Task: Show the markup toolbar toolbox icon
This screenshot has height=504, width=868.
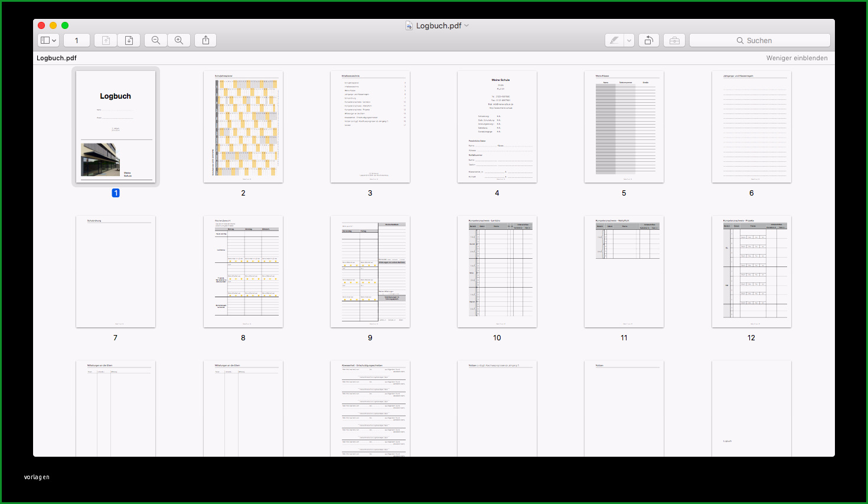Action: (674, 40)
